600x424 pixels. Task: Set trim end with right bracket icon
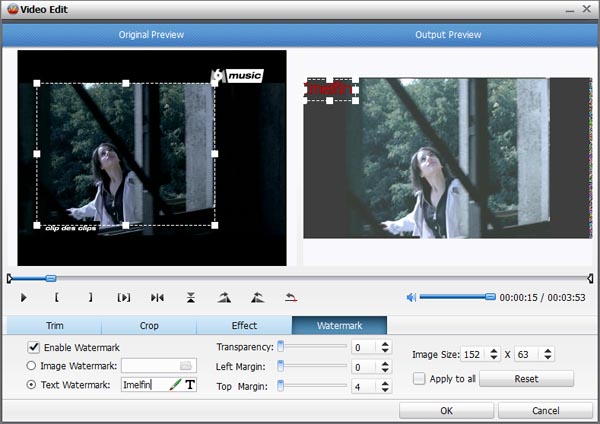pyautogui.click(x=90, y=297)
